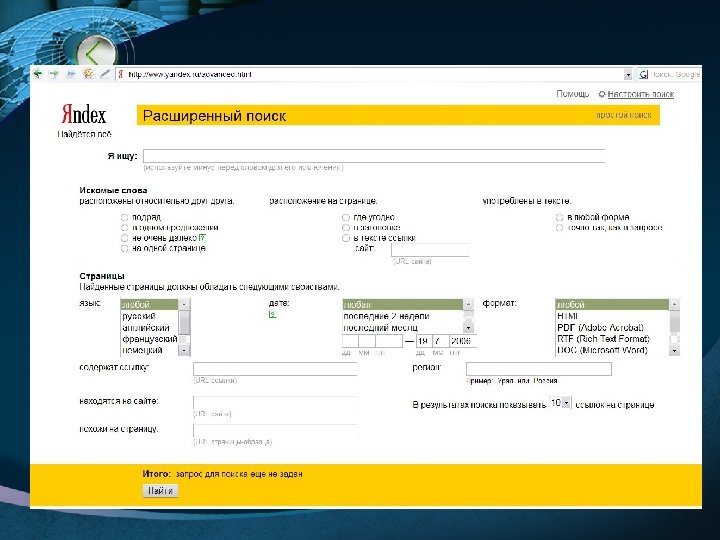Choose 'любой' in the language list
720x540 pixels.
(x=149, y=304)
